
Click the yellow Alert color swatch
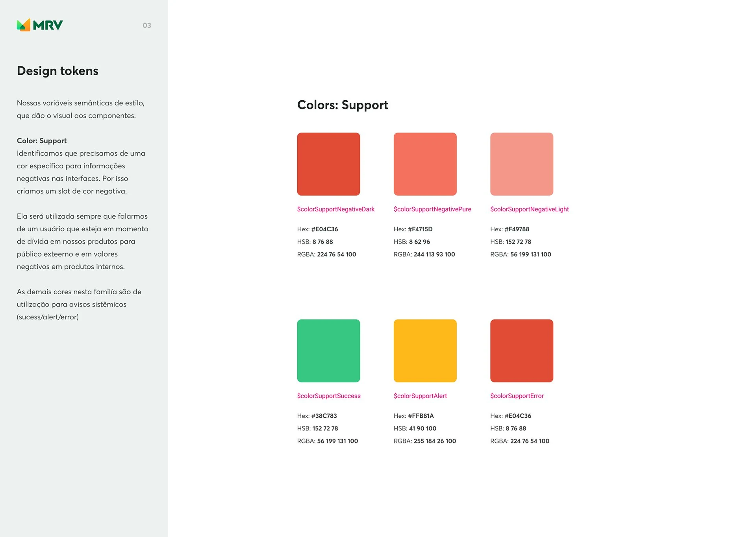click(425, 351)
